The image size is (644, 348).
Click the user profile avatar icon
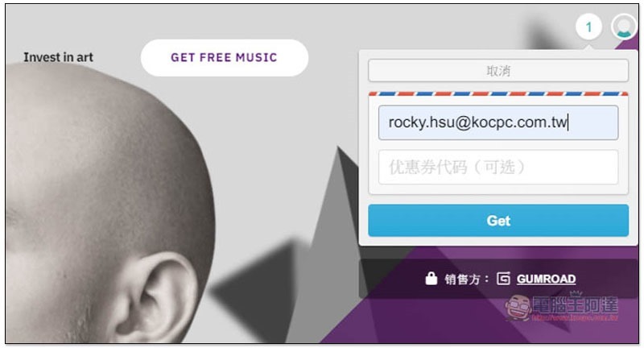[x=624, y=27]
